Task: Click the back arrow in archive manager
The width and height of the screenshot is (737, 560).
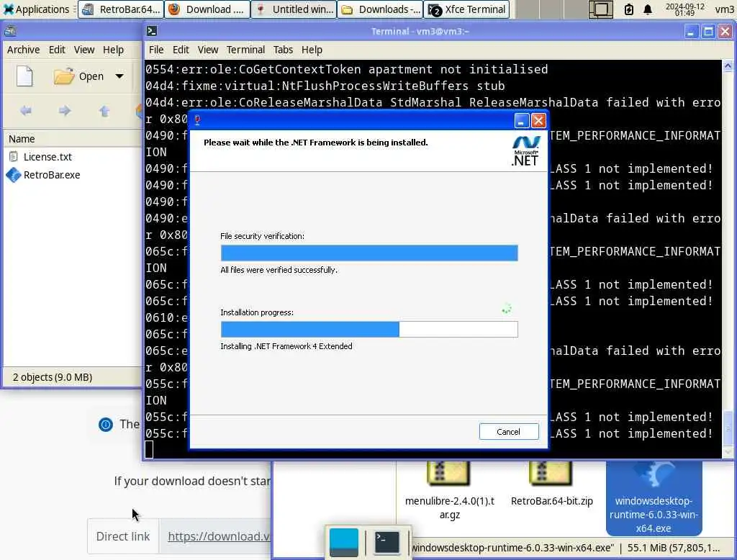Action: (26, 111)
